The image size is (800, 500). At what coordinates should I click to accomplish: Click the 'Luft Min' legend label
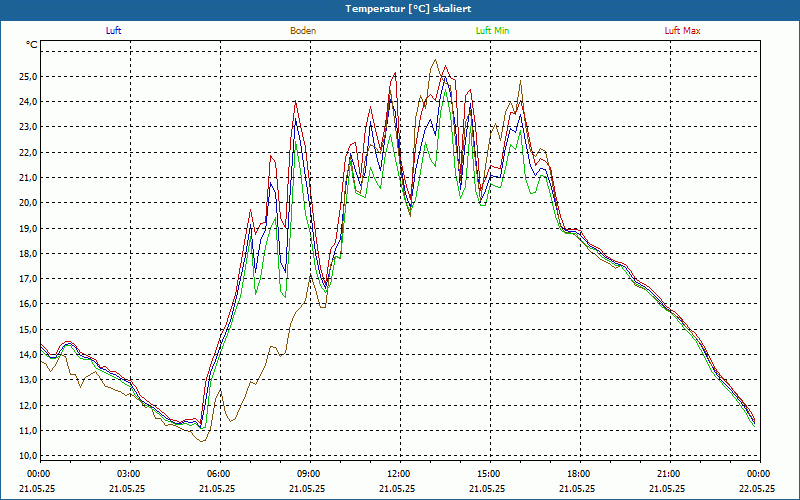point(492,31)
